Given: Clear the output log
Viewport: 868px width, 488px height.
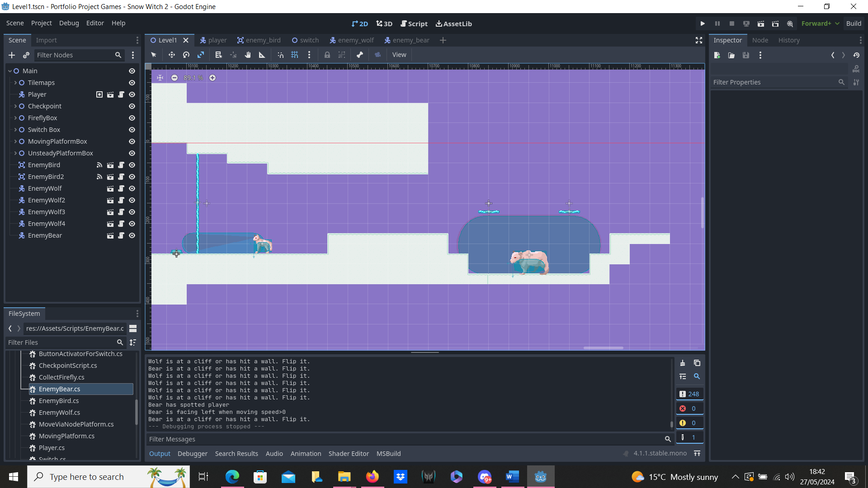Looking at the screenshot, I should [x=683, y=363].
